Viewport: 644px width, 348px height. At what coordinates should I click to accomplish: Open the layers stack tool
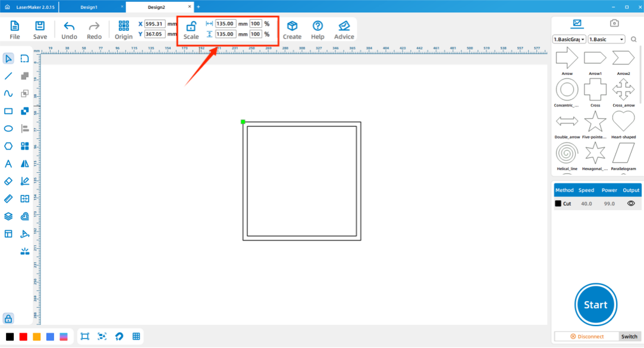coord(8,216)
